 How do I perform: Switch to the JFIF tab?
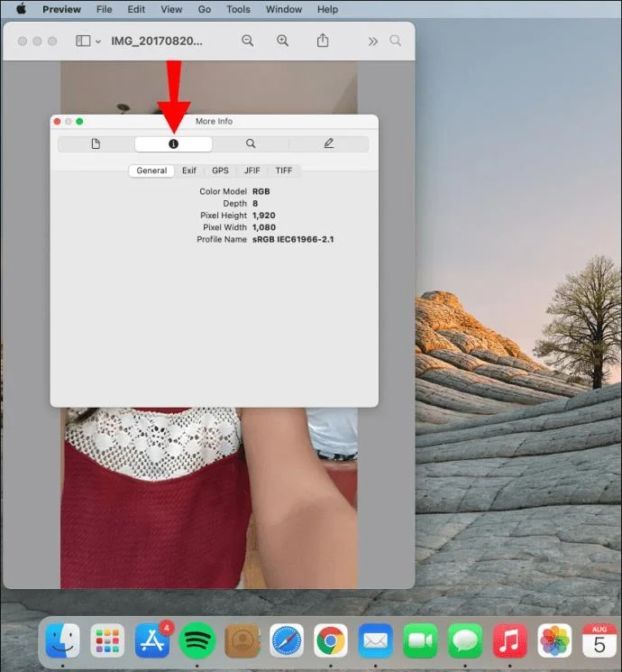pyautogui.click(x=252, y=170)
